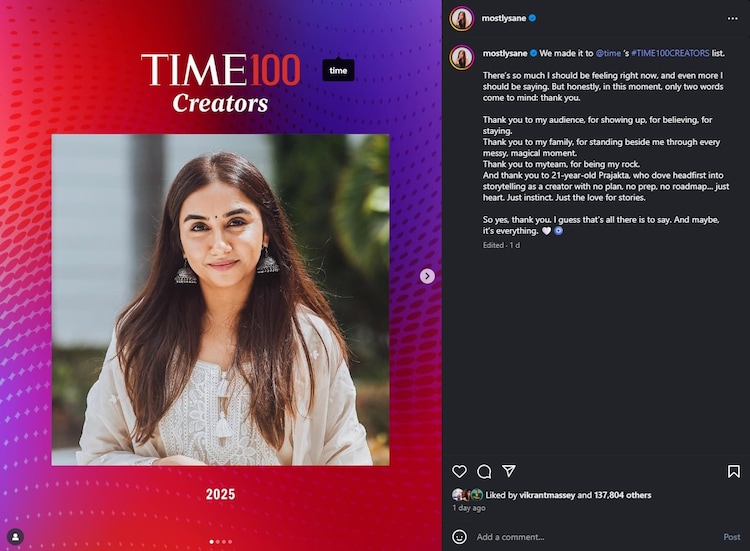Screen dimensions: 750x551
Task: Share post using paper plane icon
Action: [509, 471]
